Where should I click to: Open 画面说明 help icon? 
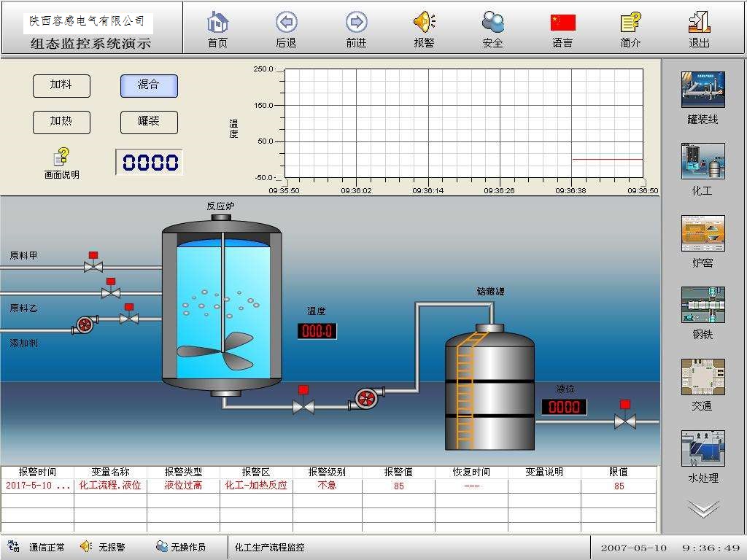61,157
